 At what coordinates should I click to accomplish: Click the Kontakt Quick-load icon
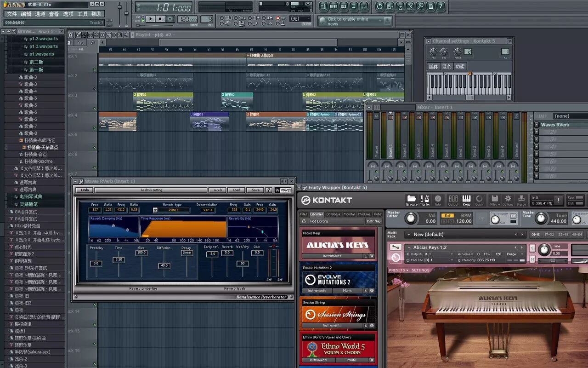click(x=479, y=200)
